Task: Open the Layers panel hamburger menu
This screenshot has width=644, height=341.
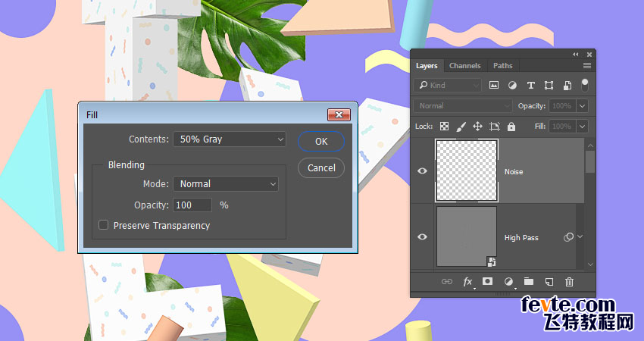Action: (x=587, y=66)
